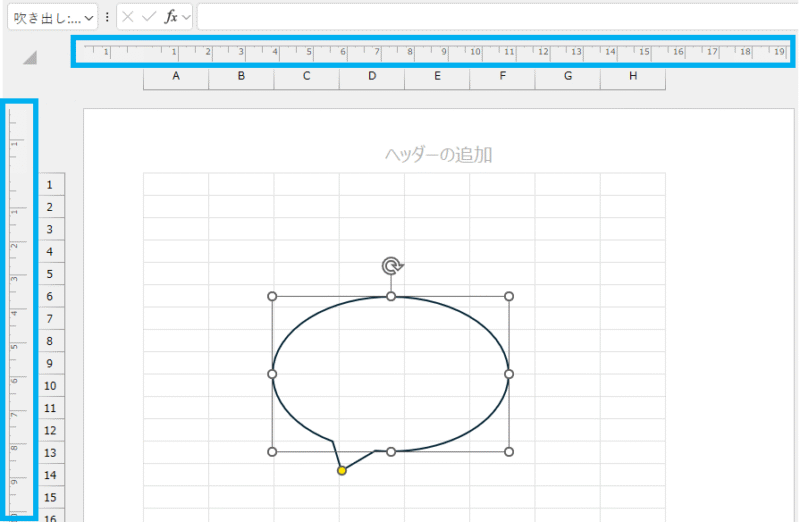
Task: Select row 13 header
Action: 52,453
